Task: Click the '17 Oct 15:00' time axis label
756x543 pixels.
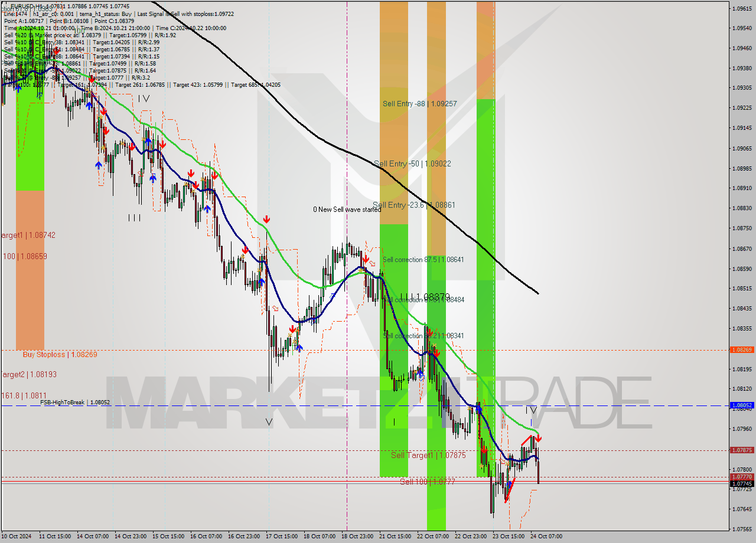Action: click(282, 537)
